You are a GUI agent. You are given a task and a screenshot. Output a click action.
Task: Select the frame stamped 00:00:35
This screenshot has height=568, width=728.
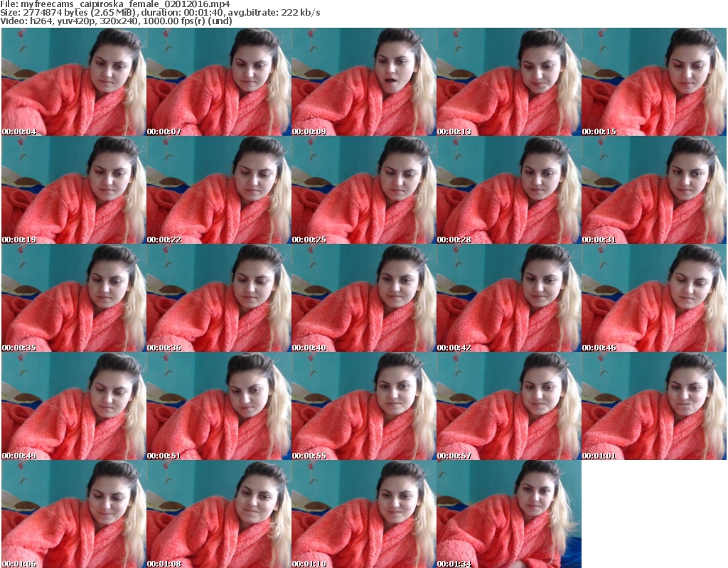click(x=74, y=298)
